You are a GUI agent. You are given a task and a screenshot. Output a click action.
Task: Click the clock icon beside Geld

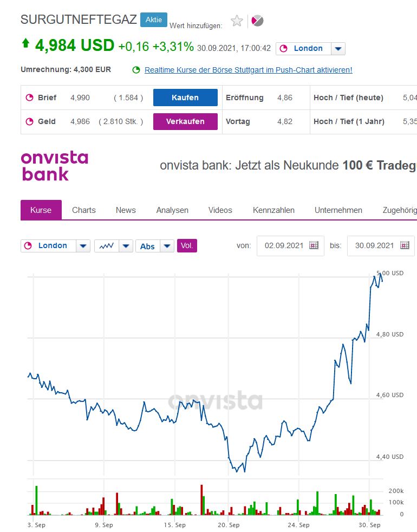29,122
